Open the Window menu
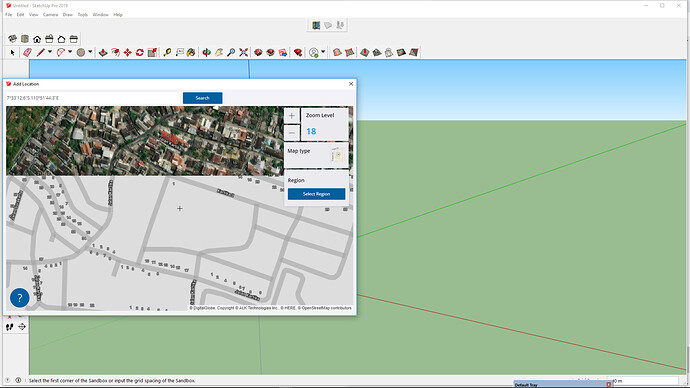Image resolution: width=690 pixels, height=388 pixels. pyautogui.click(x=100, y=15)
